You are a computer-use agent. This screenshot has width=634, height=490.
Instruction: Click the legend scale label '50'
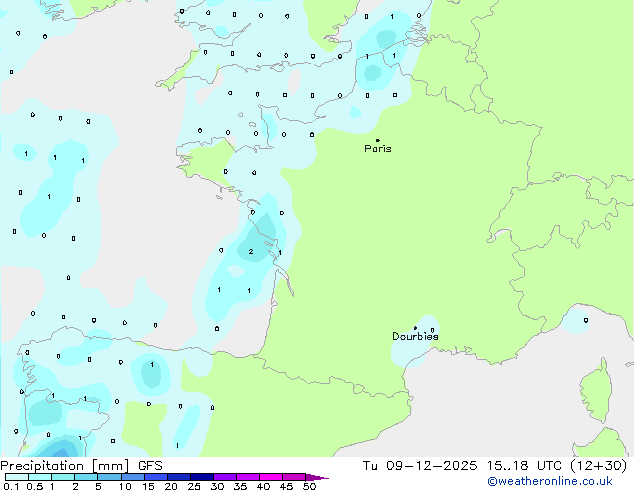(309, 486)
